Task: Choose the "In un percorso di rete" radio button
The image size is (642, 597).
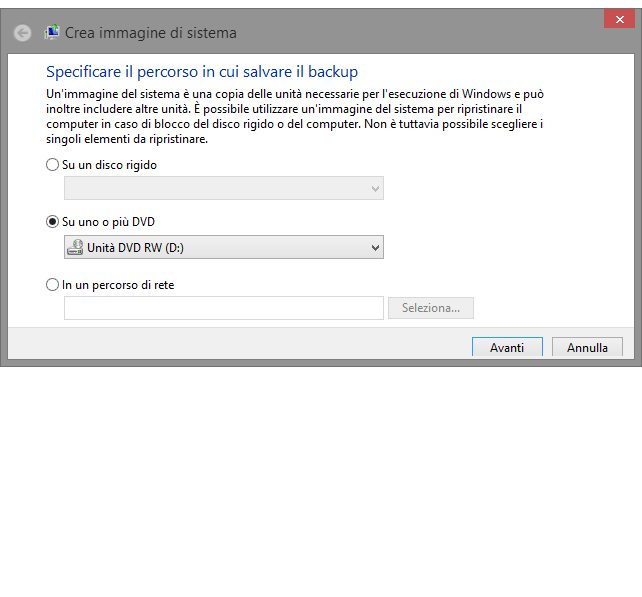Action: tap(53, 285)
